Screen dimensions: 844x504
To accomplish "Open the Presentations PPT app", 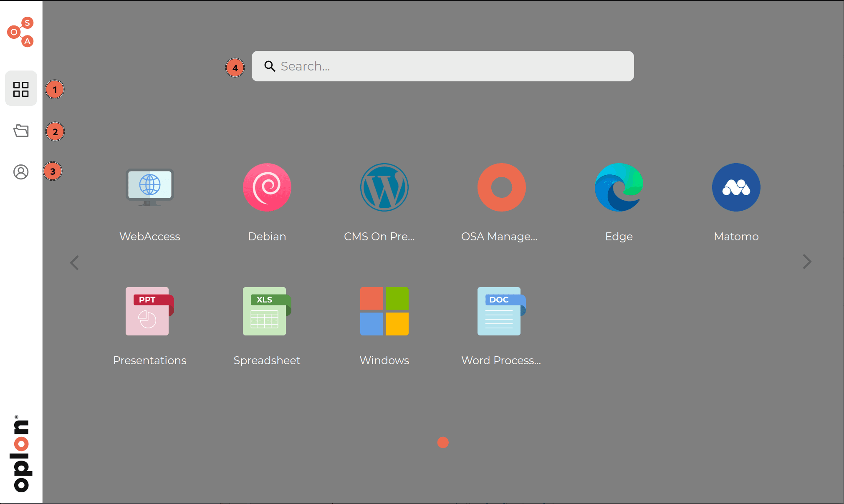I will [150, 311].
